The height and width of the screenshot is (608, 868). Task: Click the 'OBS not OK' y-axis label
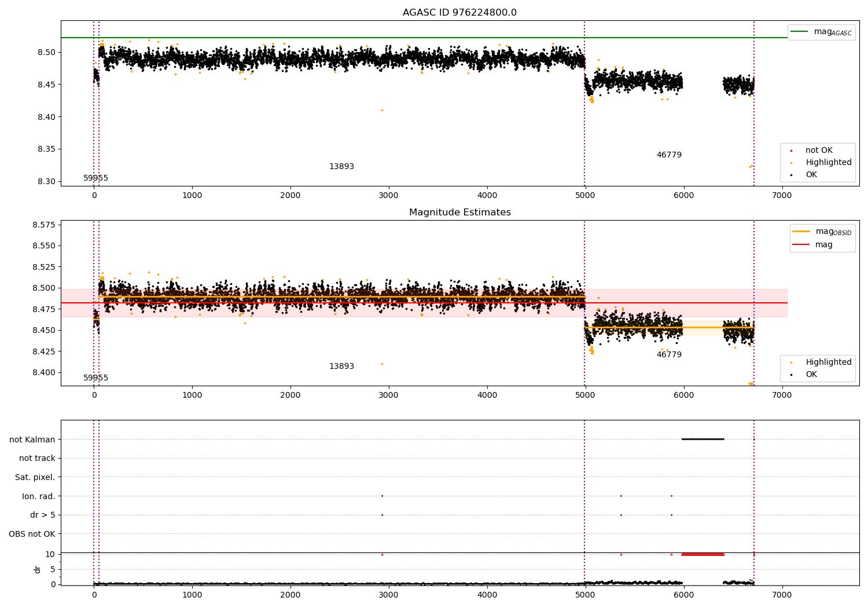coord(32,534)
